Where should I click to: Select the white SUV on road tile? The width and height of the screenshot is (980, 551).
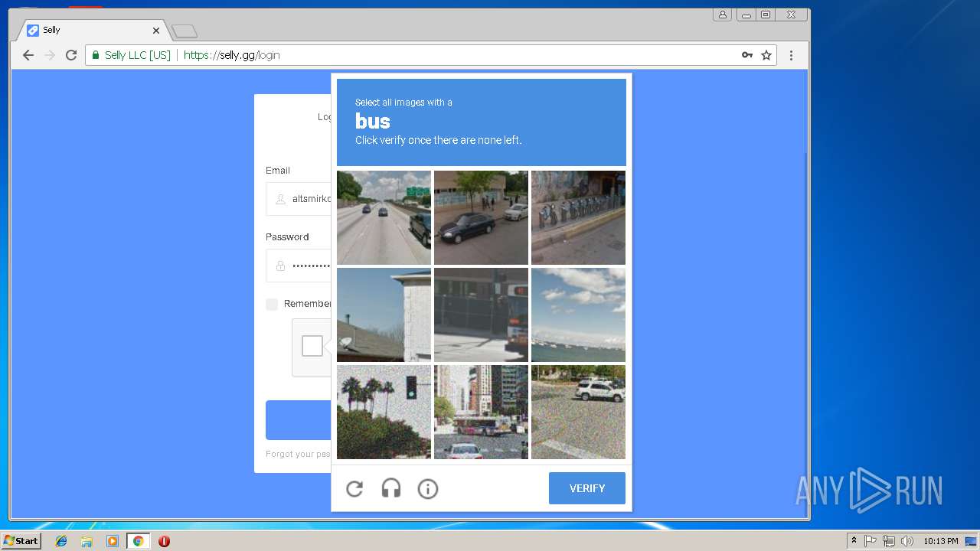[x=578, y=412]
